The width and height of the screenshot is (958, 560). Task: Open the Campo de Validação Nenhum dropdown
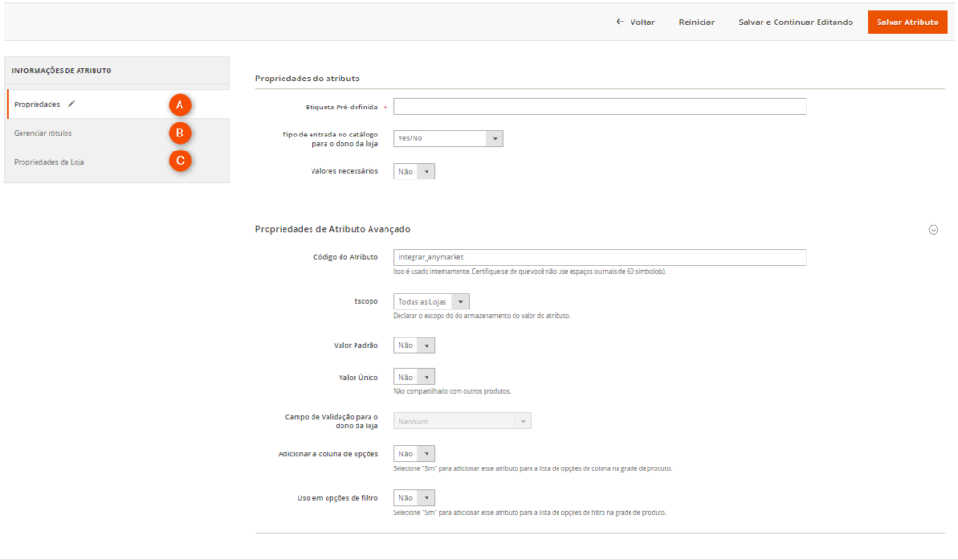point(462,422)
